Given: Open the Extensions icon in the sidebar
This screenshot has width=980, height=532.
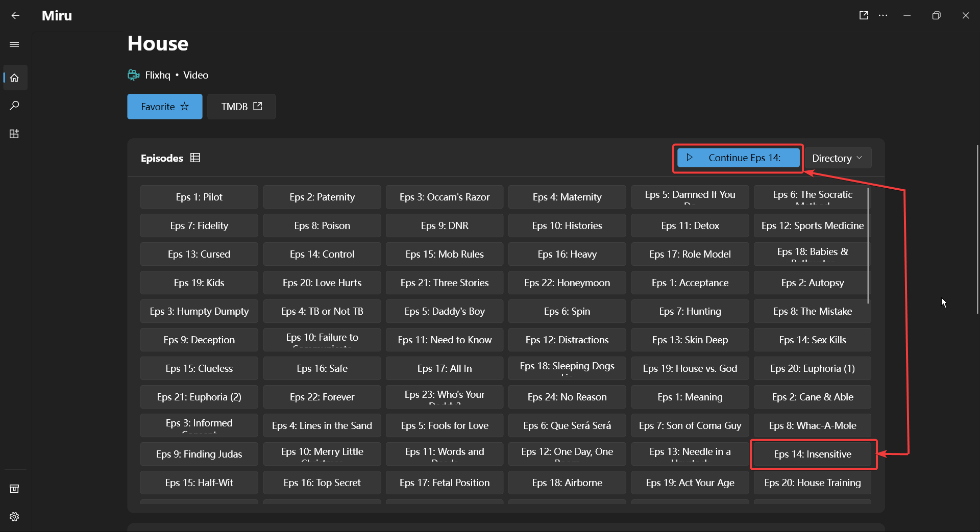Looking at the screenshot, I should click(15, 134).
